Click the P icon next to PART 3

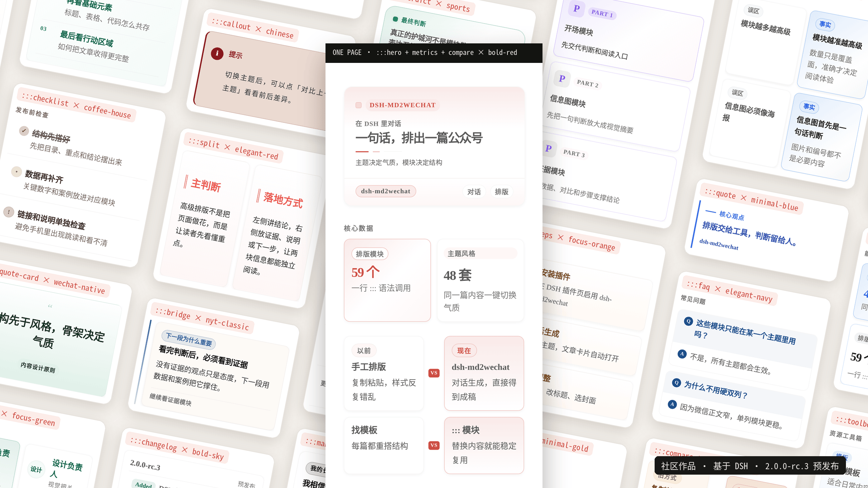[x=549, y=148]
